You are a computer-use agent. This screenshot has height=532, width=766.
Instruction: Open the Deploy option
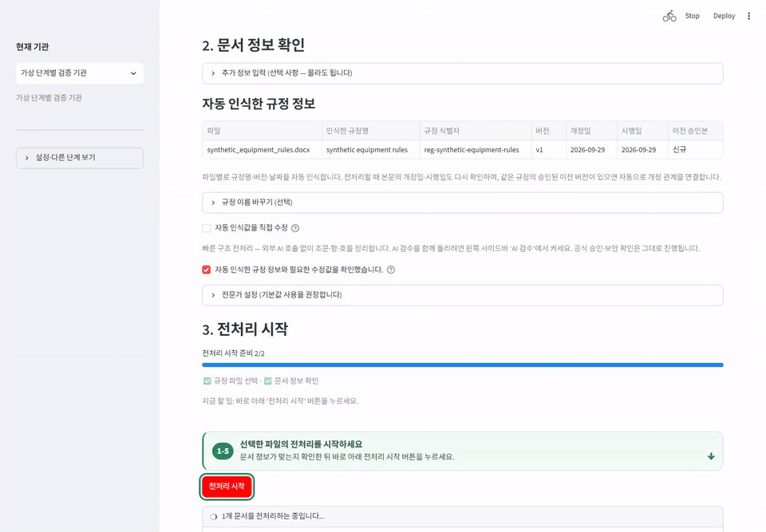tap(724, 16)
